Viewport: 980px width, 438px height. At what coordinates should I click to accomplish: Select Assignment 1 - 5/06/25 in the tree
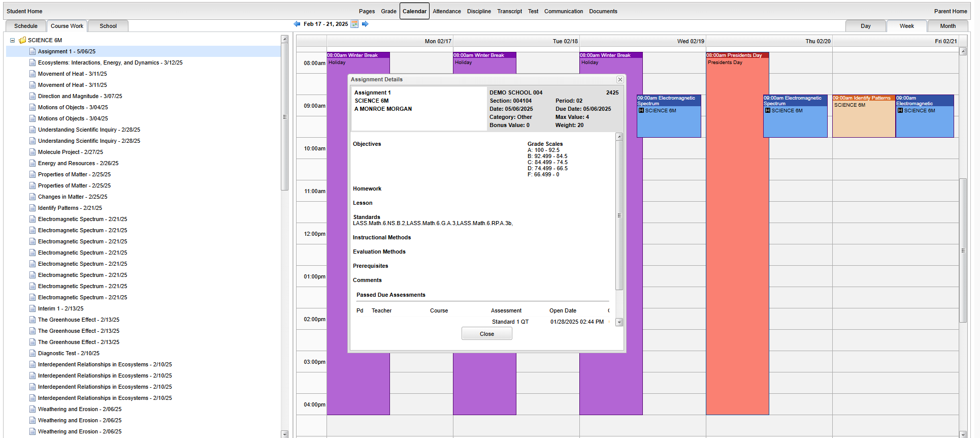(67, 51)
